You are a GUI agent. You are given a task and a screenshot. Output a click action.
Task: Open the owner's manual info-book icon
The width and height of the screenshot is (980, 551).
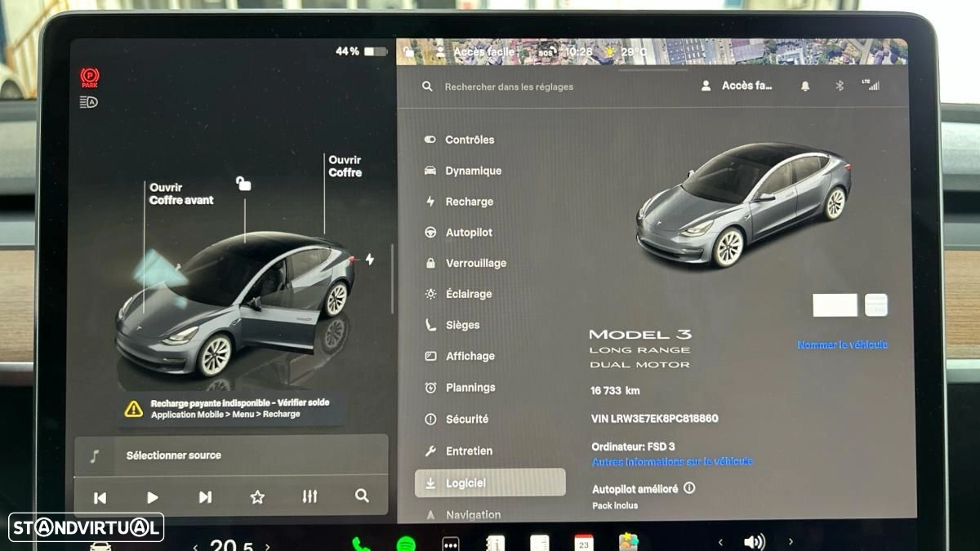coord(495,544)
